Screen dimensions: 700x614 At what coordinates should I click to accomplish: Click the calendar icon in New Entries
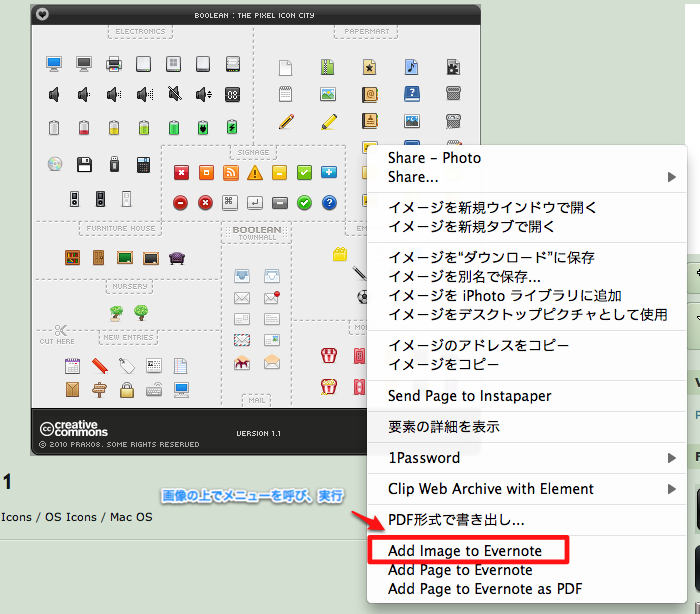tap(72, 366)
